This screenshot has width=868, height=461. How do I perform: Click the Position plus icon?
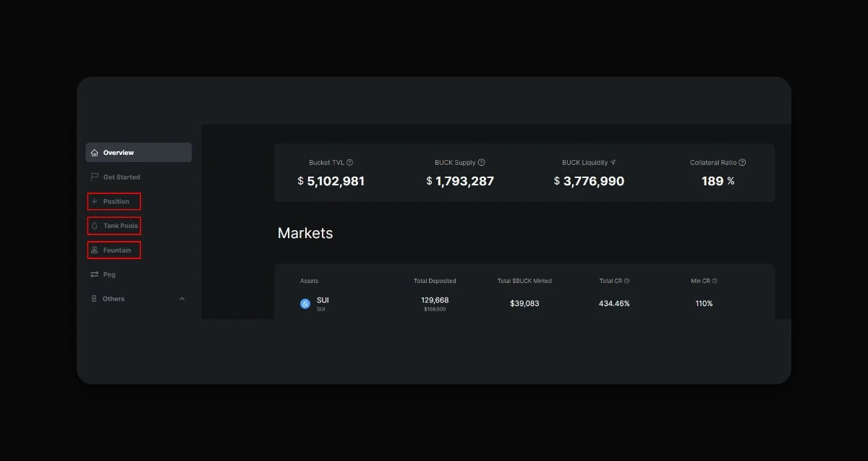[x=95, y=201]
